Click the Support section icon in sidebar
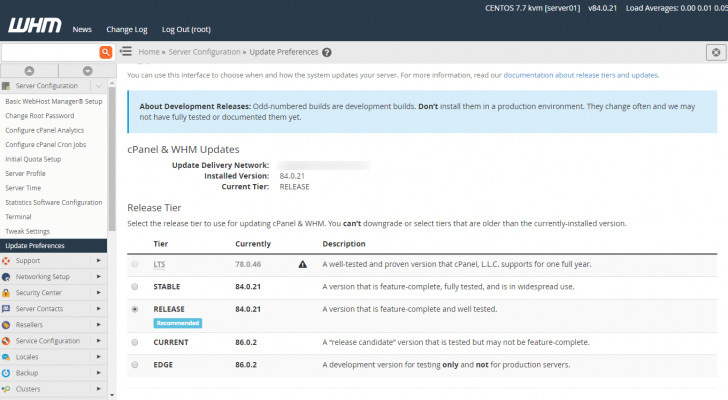The height and width of the screenshot is (400, 728). pos(7,261)
